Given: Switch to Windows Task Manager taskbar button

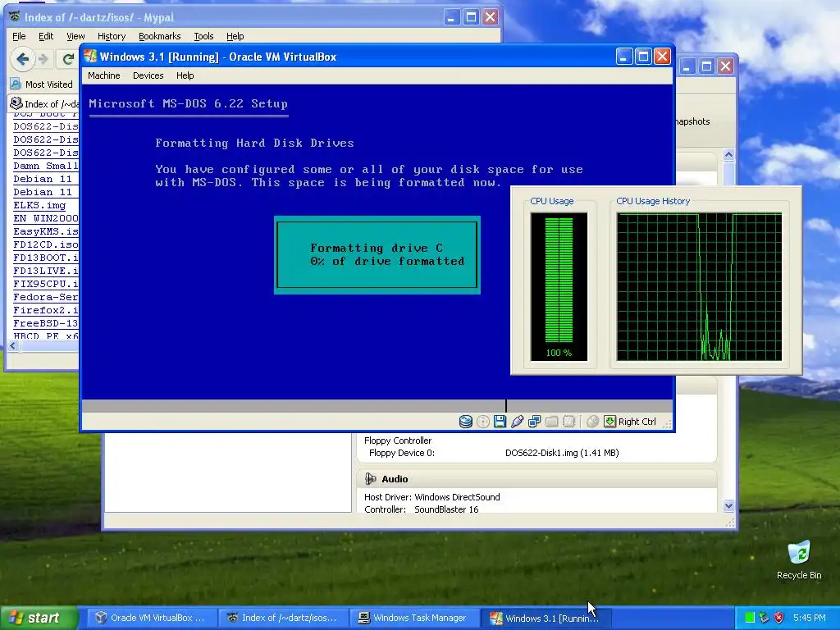Looking at the screenshot, I should click(x=413, y=618).
